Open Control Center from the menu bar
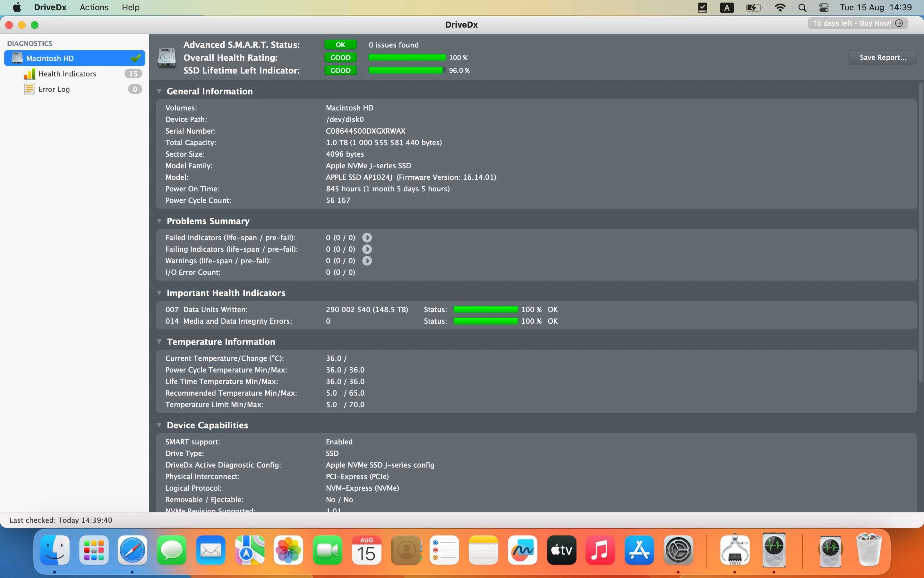 pyautogui.click(x=824, y=8)
